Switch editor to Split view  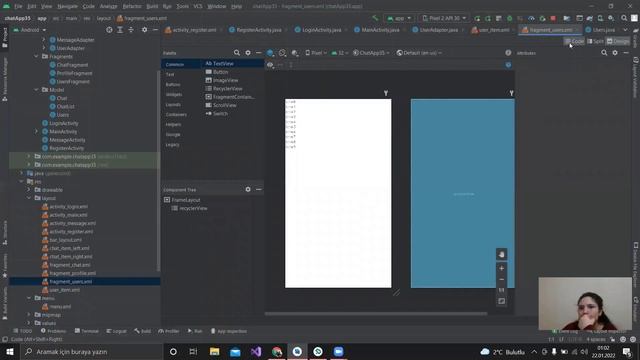(x=595, y=41)
